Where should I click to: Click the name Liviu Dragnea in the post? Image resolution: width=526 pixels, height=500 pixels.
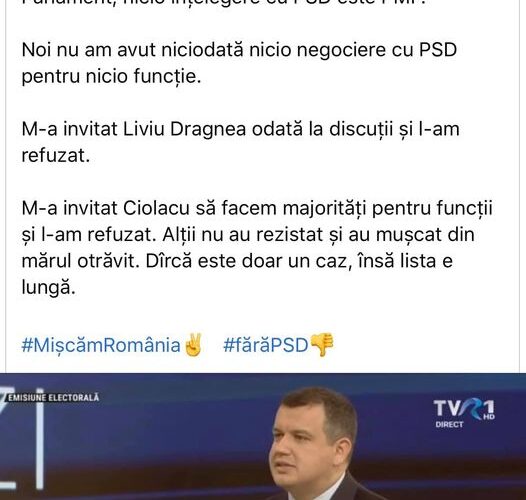coord(185,129)
